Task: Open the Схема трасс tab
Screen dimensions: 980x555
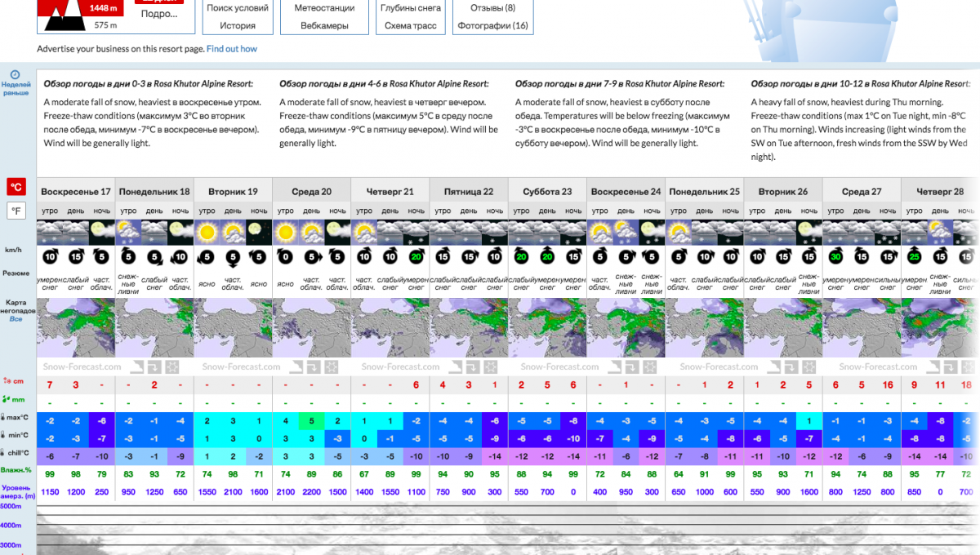Action: tap(411, 26)
